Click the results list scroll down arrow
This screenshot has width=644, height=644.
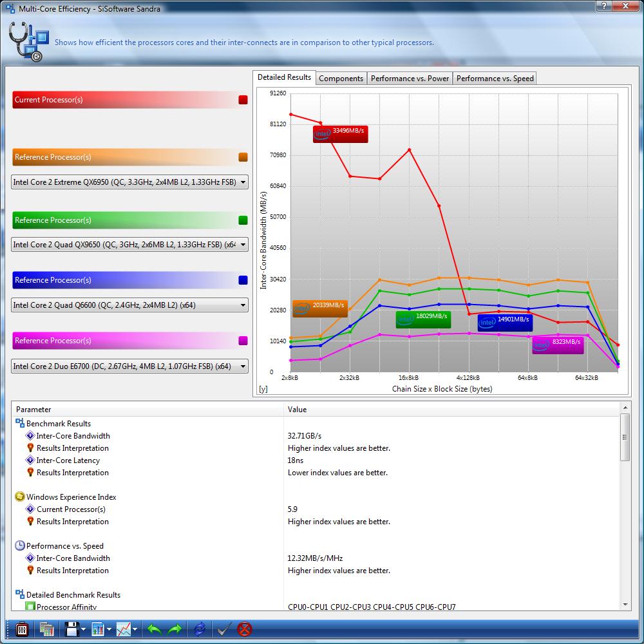pyautogui.click(x=625, y=605)
